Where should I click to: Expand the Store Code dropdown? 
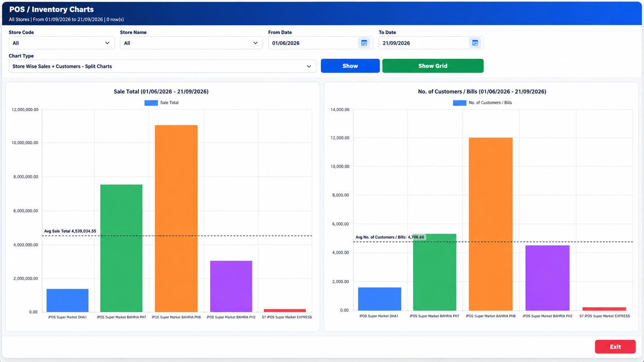(x=62, y=43)
